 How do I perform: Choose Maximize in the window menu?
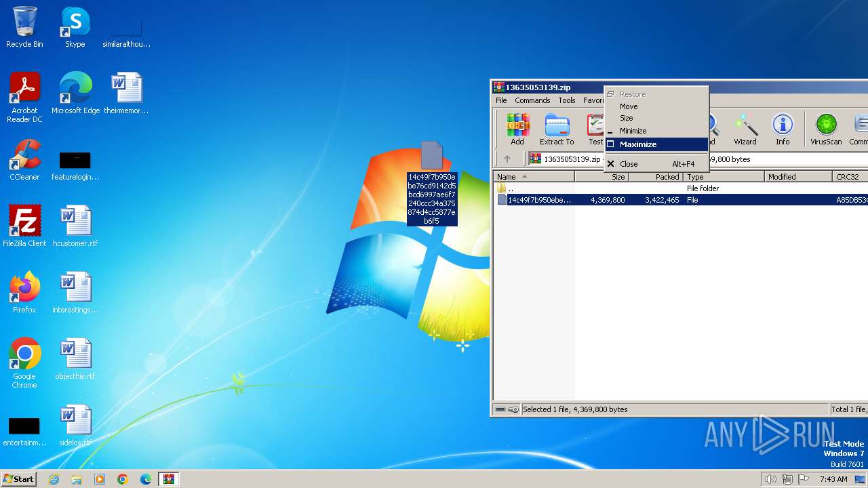[656, 144]
